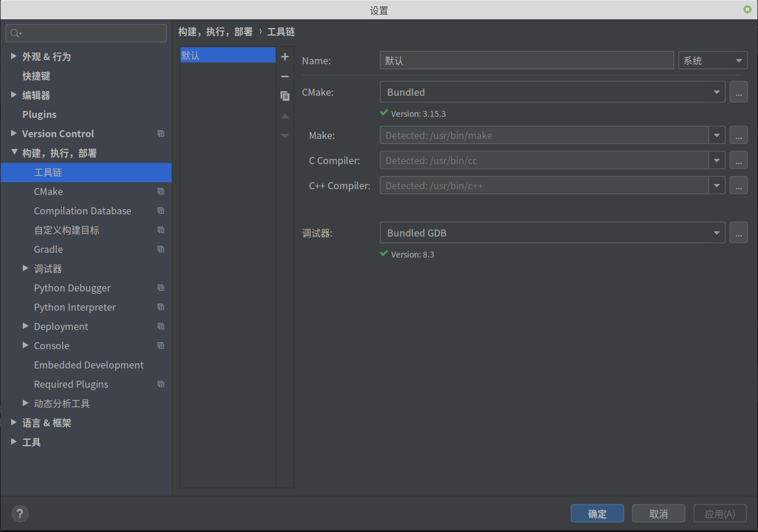Expand the Console tree node
Screen dimensions: 758x532
(26, 345)
